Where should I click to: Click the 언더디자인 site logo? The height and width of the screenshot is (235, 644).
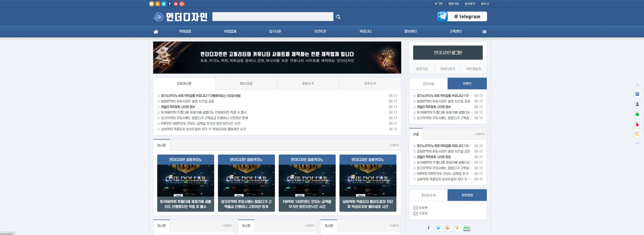point(180,17)
